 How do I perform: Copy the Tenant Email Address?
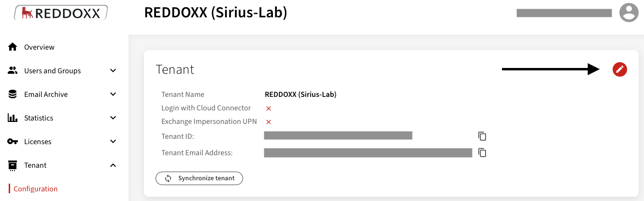482,152
